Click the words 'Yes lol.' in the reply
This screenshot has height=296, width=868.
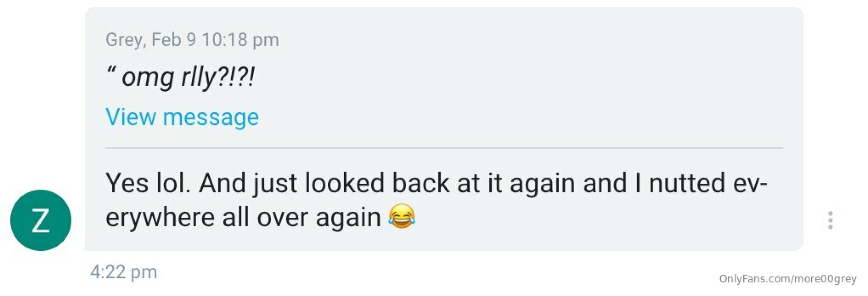(x=148, y=183)
